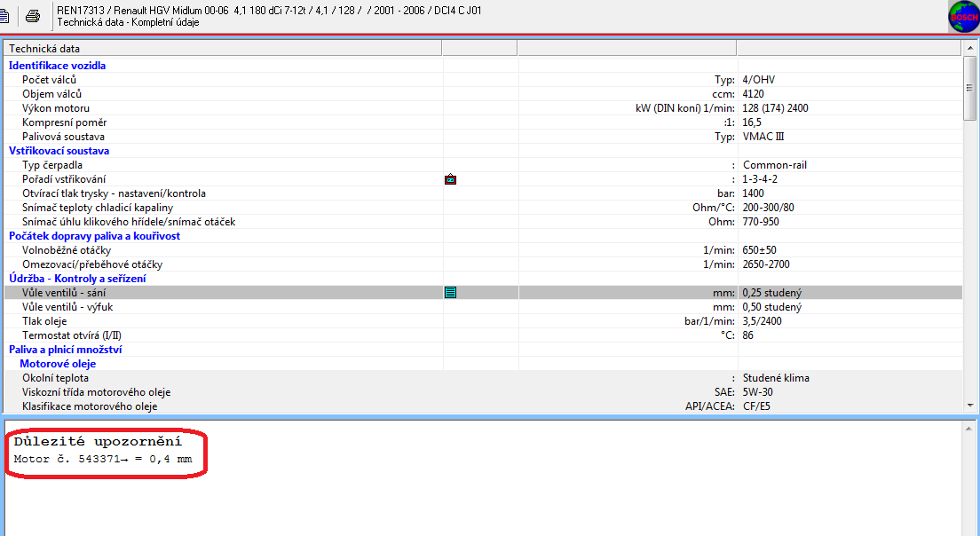Viewport: 980px width, 536px height.
Task: Select the Typ čerpadla row
Action: click(483, 165)
